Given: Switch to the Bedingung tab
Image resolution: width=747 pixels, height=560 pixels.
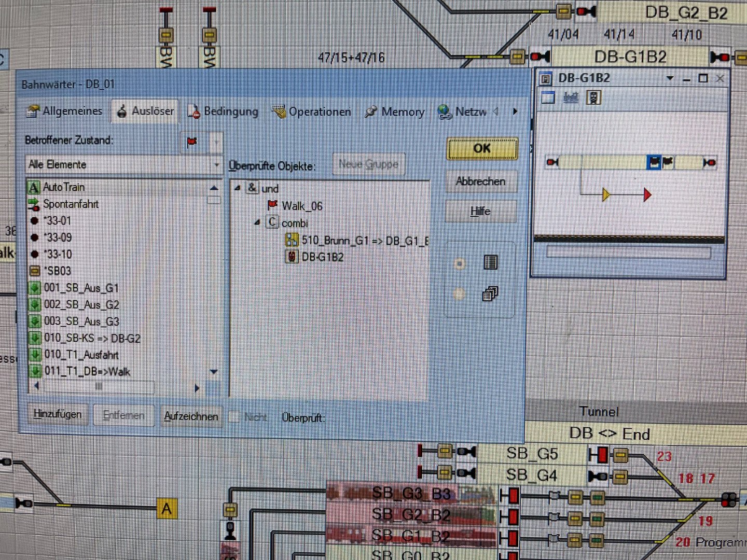Looking at the screenshot, I should point(223,111).
